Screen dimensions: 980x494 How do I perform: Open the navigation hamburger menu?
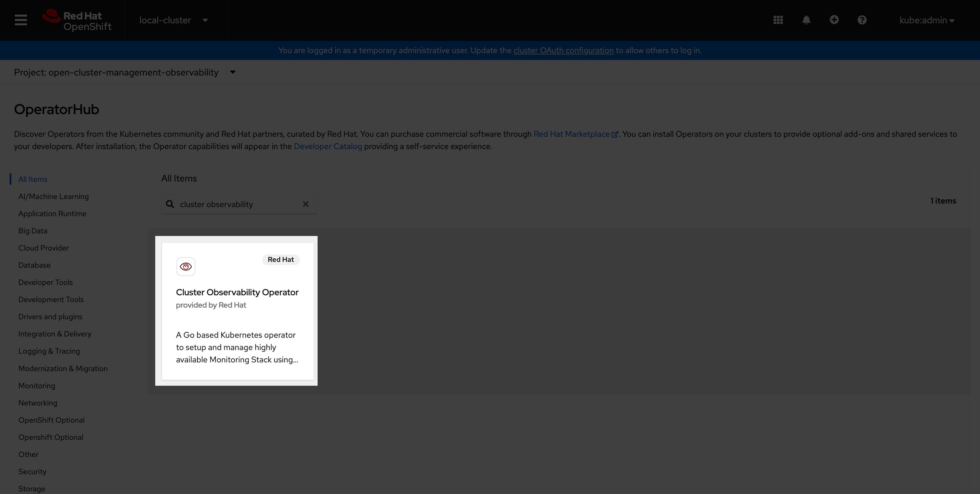(x=21, y=20)
